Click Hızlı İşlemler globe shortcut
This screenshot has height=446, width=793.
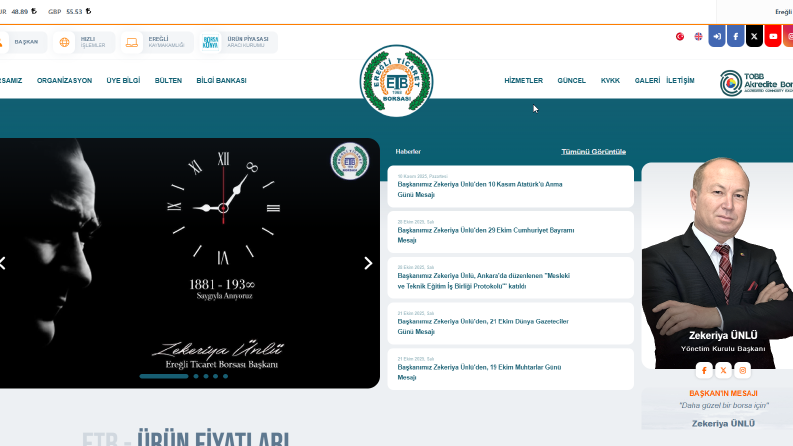(x=83, y=42)
